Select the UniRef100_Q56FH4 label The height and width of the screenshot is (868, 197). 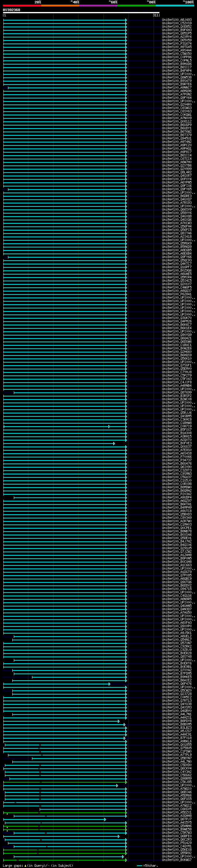(x=177, y=226)
